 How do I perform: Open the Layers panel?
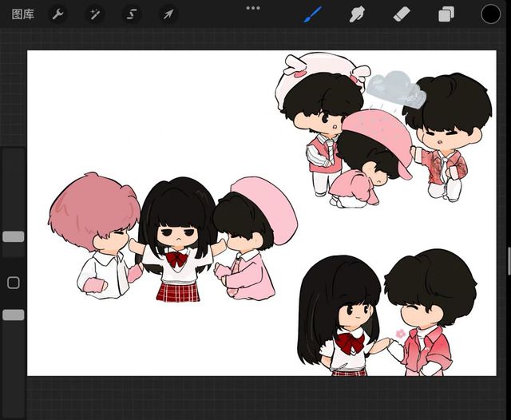pyautogui.click(x=446, y=14)
